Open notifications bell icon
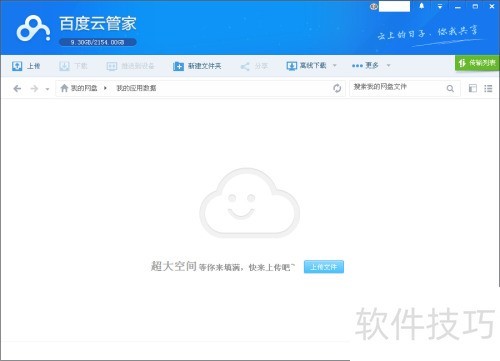 (422, 6)
